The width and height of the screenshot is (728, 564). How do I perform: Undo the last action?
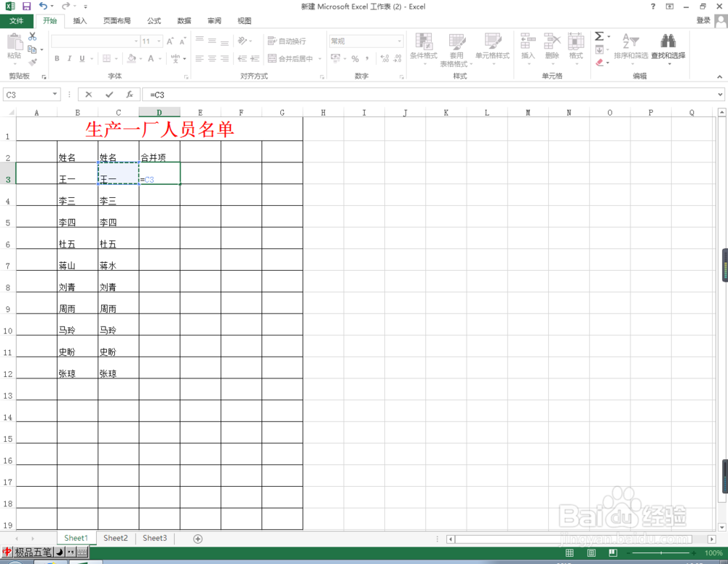[43, 6]
